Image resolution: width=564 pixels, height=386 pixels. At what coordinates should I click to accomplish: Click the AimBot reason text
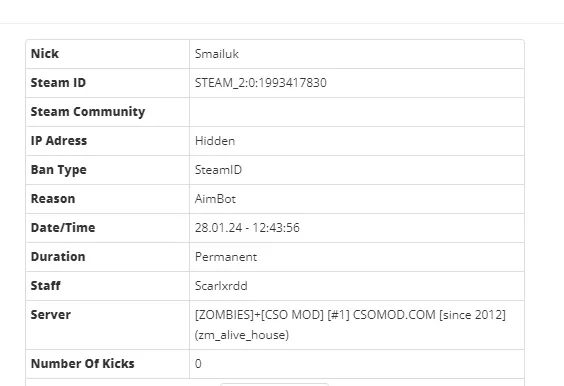[215, 199]
